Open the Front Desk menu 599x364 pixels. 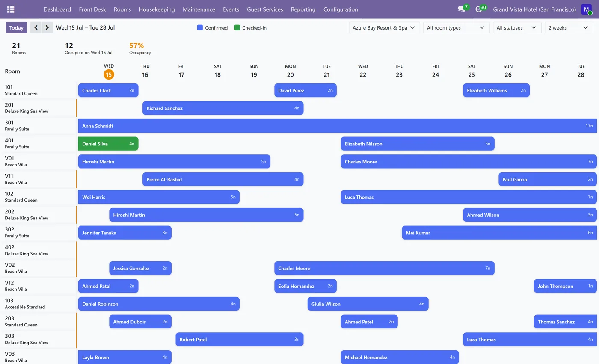coord(92,9)
